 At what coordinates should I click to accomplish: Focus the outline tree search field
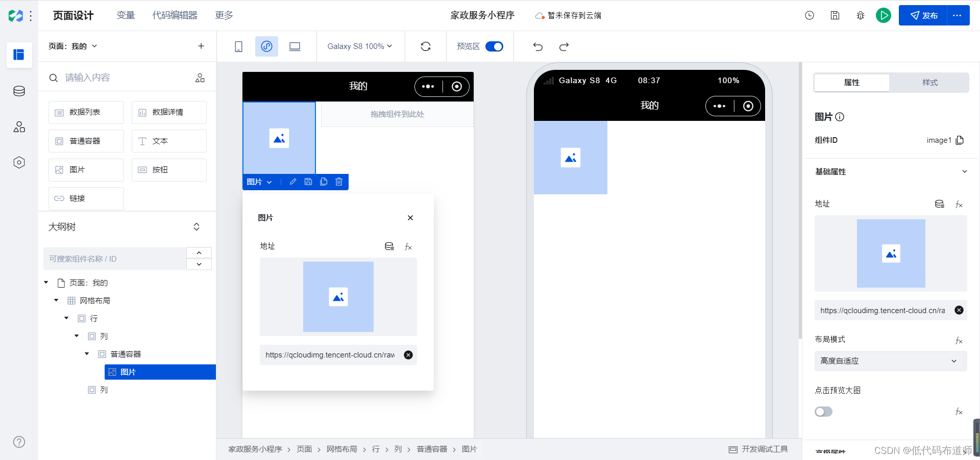115,259
